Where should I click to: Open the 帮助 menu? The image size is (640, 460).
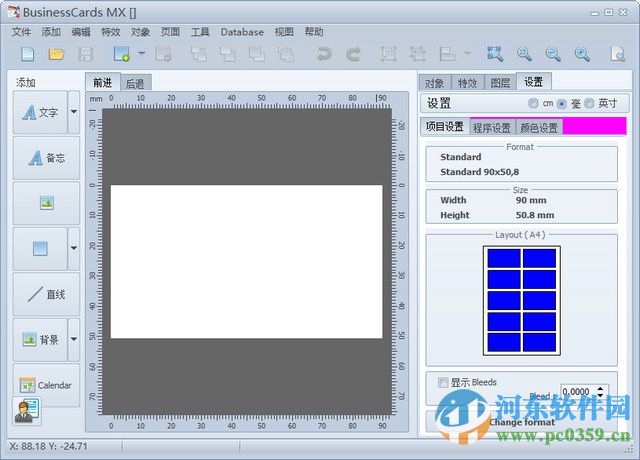point(314,32)
